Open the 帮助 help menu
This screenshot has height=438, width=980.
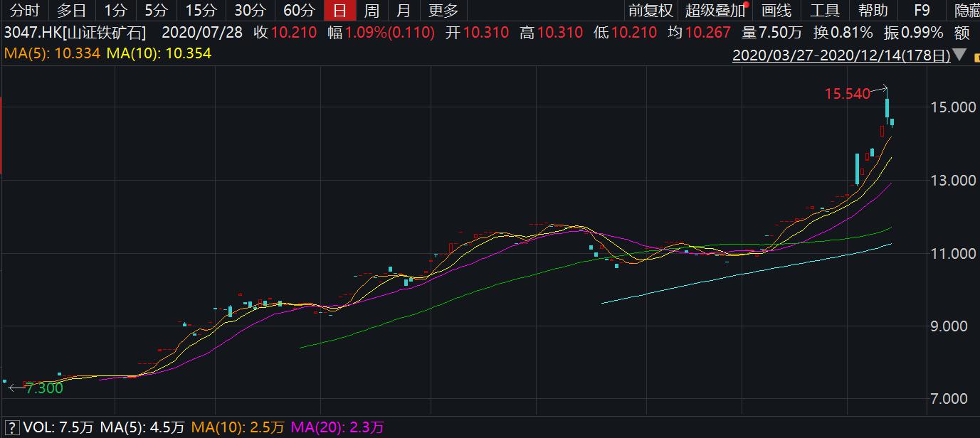(x=873, y=10)
